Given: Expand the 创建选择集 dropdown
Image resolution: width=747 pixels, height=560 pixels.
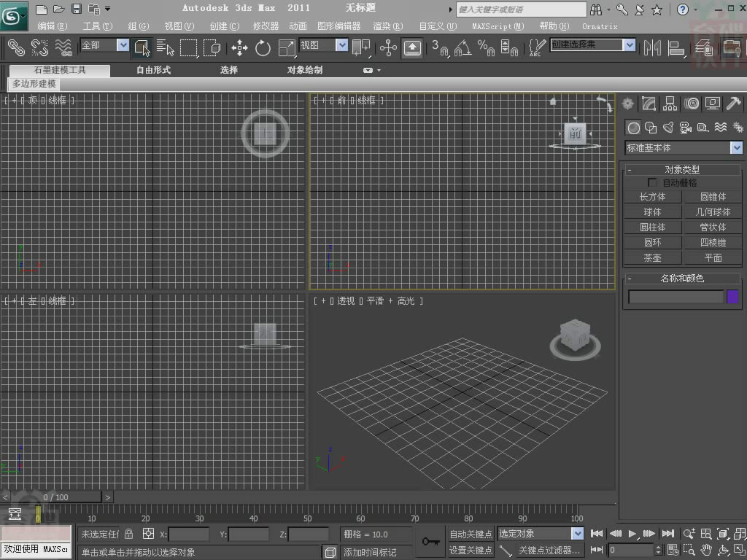Looking at the screenshot, I should (630, 44).
